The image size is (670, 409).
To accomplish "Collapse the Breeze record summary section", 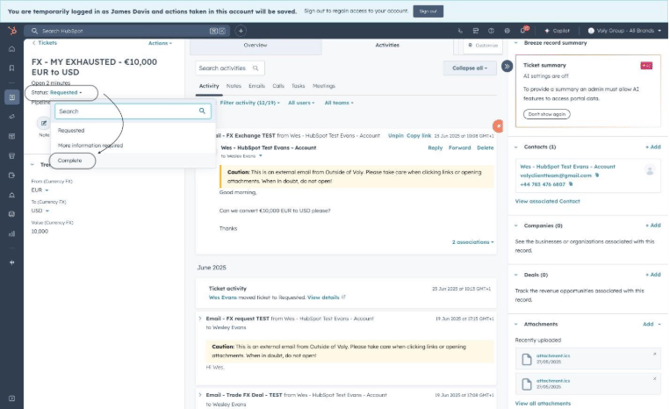I will tap(516, 43).
